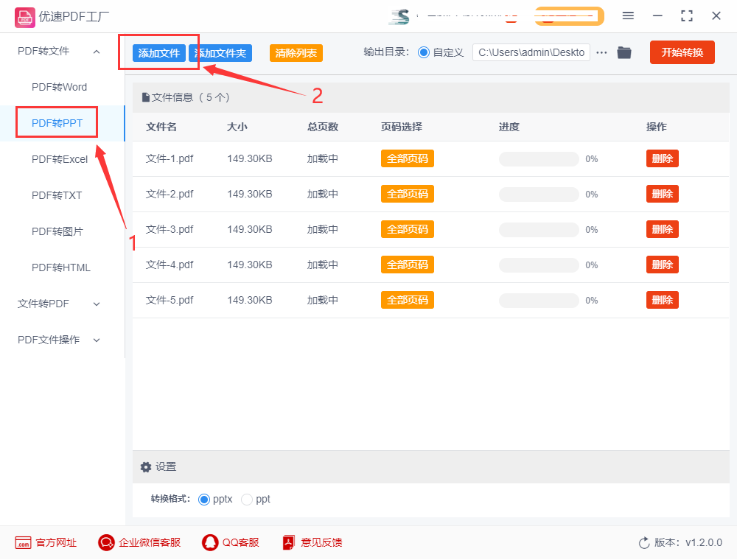Delete 文件-3.pdf with 删除 button
The image size is (737, 560).
(x=663, y=229)
